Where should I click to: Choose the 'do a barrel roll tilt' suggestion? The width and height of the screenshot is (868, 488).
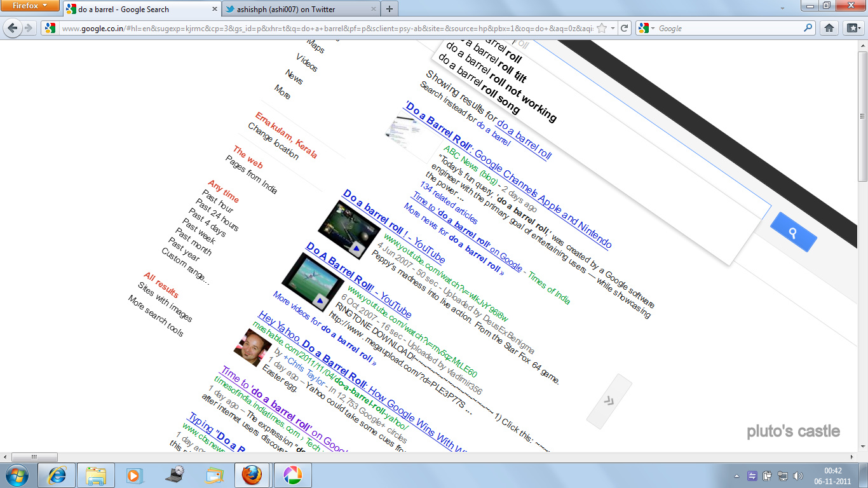(x=491, y=60)
